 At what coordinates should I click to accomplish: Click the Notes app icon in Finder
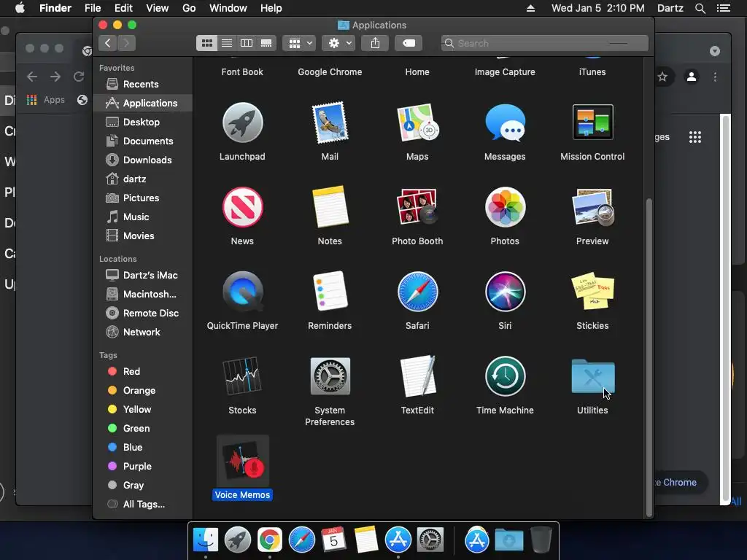pyautogui.click(x=330, y=207)
